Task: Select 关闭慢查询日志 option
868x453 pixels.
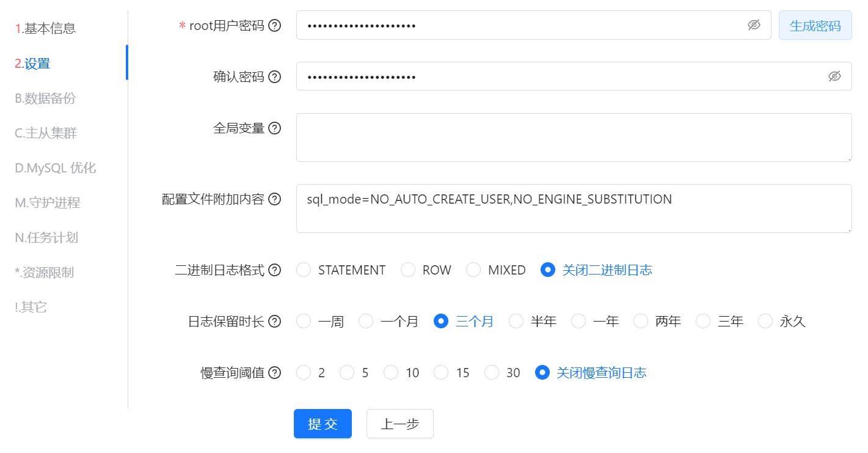Action: click(x=542, y=372)
